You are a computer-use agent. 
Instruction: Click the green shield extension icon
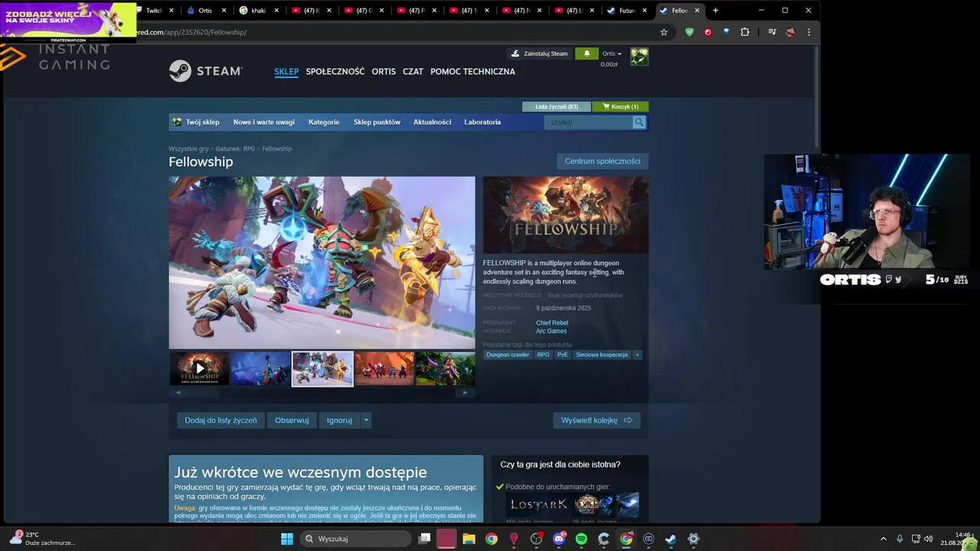click(x=689, y=32)
